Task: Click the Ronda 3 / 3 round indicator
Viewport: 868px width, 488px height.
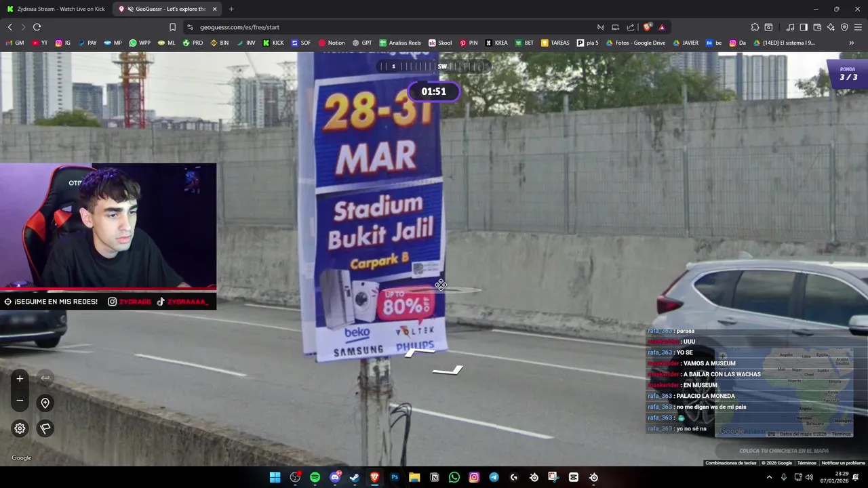Action: click(848, 74)
